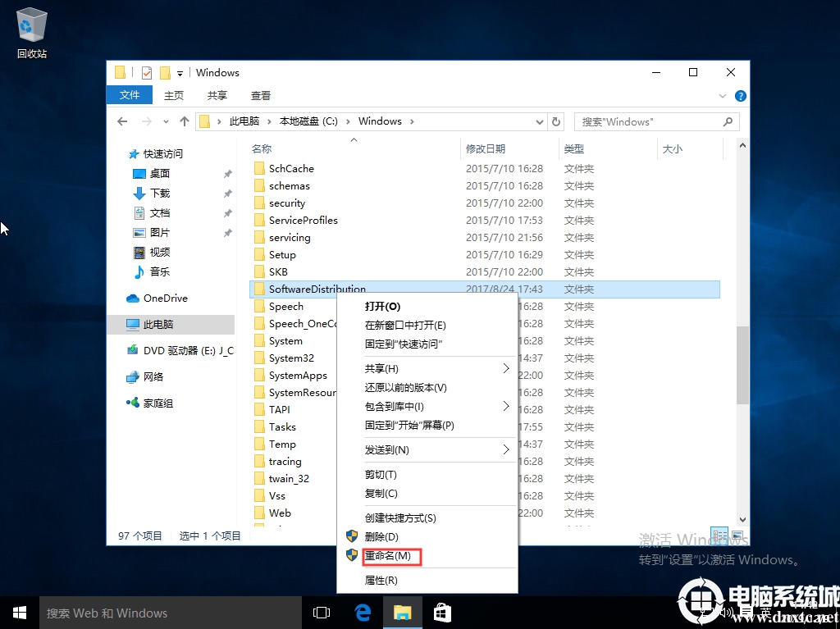Expand the 包含到库中(I) submenu
840x629 pixels.
pos(427,406)
